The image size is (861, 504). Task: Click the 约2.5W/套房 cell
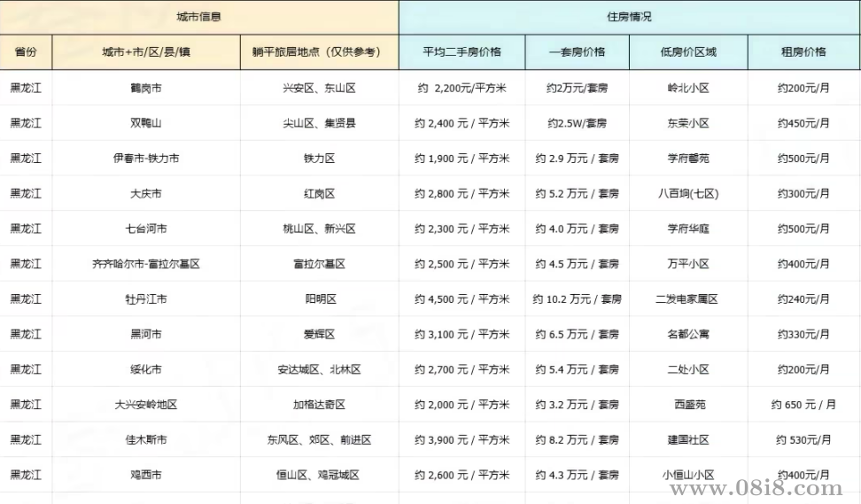578,123
